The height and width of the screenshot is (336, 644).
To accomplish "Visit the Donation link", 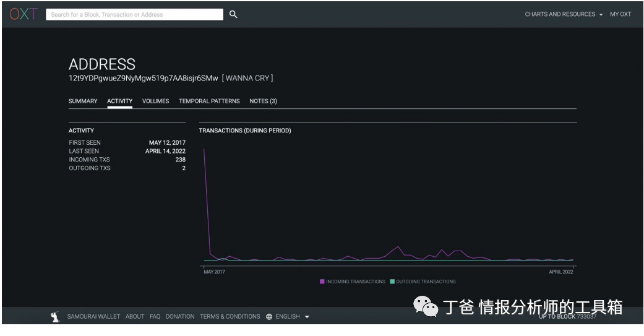I will coord(180,317).
